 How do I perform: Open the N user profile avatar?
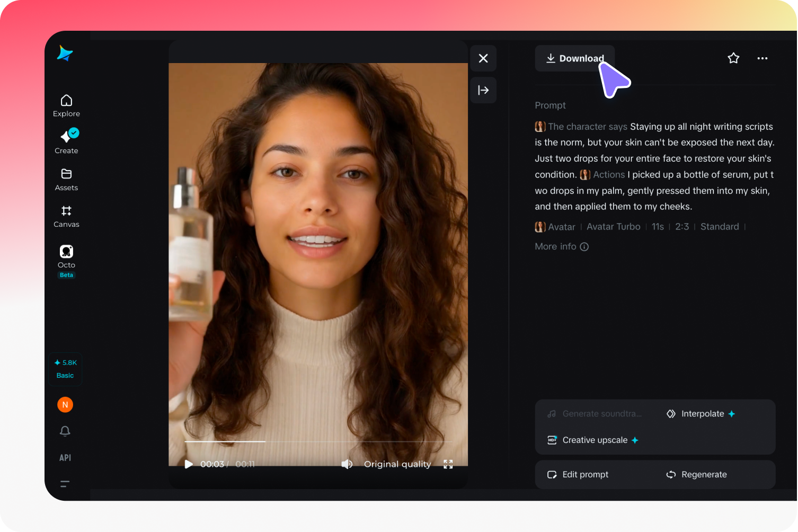(x=65, y=405)
